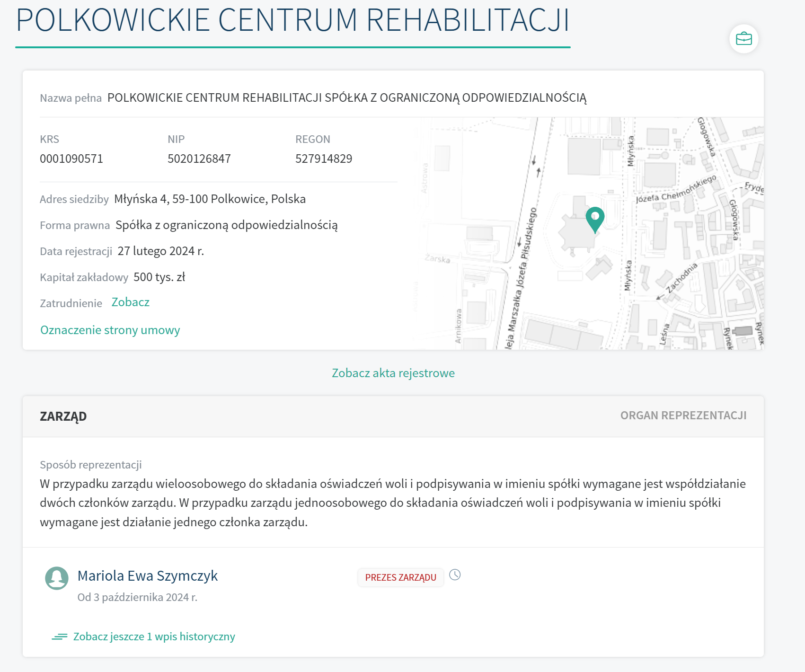Click the 'ORGAN REPREZENTACJI' label
Screen dimensions: 805x672
point(683,416)
